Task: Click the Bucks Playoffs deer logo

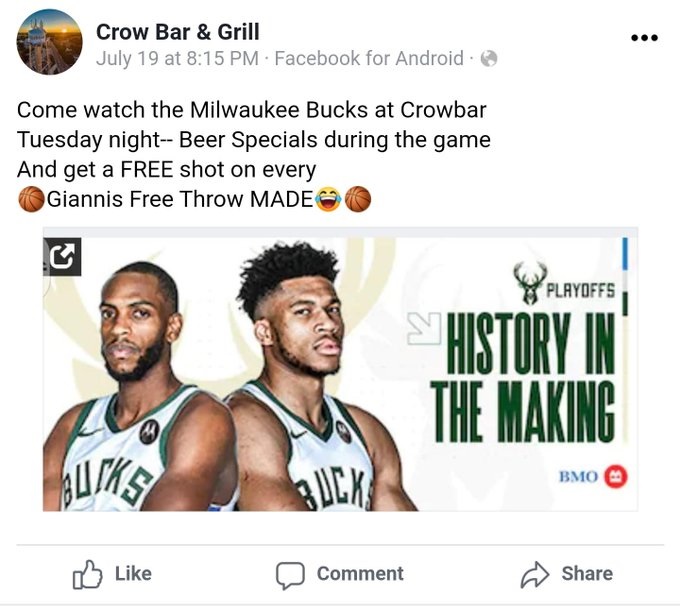Action: click(530, 283)
